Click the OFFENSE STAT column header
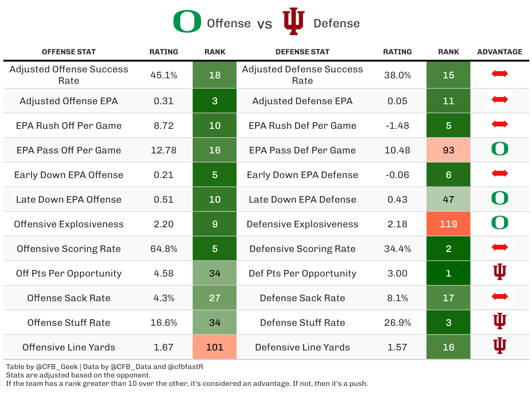Viewport: 532px width, 394px height. pos(69,52)
